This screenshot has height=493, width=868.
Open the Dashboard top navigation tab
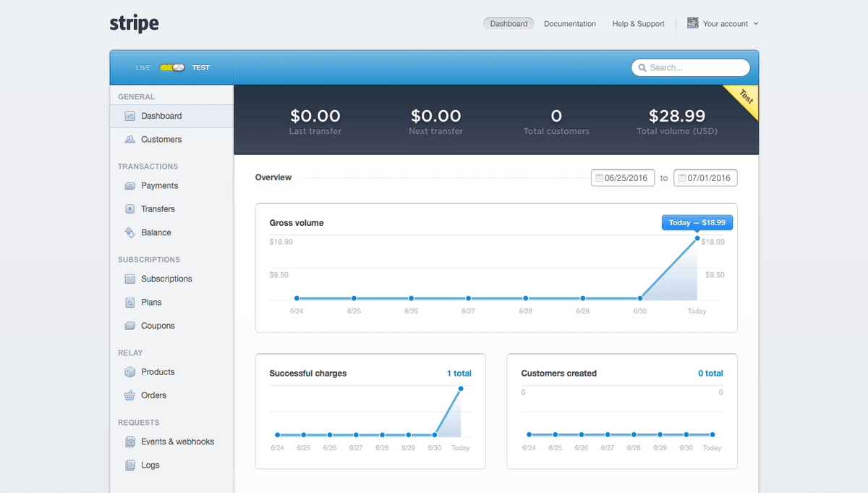pos(509,24)
